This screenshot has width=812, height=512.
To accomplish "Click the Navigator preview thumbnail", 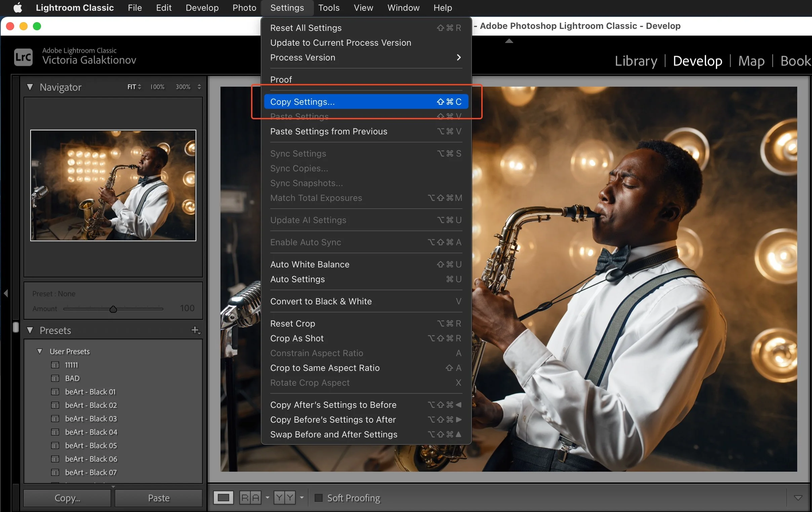I will tap(113, 185).
